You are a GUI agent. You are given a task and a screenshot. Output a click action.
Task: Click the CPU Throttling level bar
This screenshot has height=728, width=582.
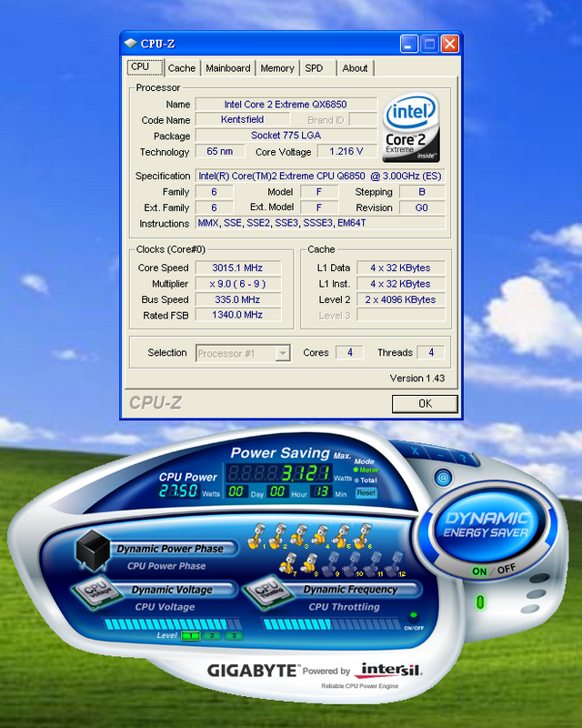(331, 624)
